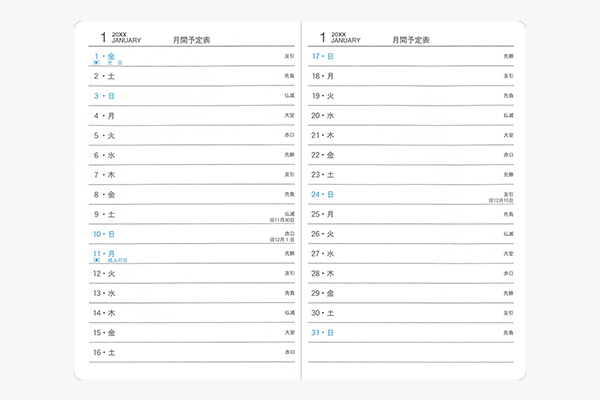Click the 月間予定表 title on right page
The width and height of the screenshot is (600, 400).
[x=410, y=40]
